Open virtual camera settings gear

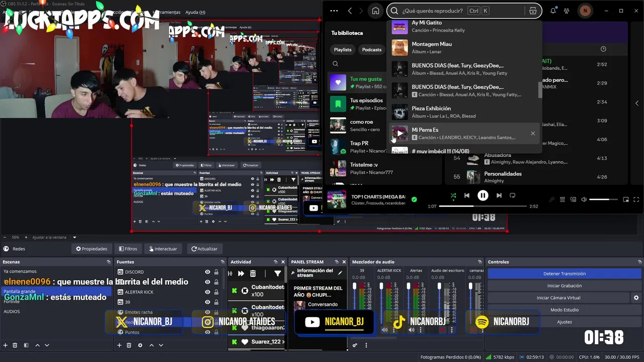tap(636, 298)
